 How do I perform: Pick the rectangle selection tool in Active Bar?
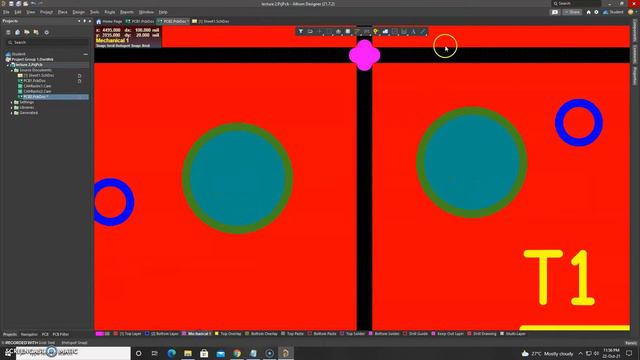tap(329, 31)
